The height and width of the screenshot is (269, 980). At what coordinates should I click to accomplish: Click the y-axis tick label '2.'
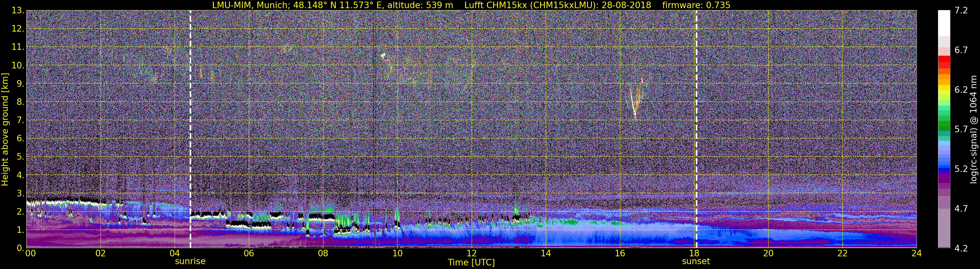click(20, 211)
